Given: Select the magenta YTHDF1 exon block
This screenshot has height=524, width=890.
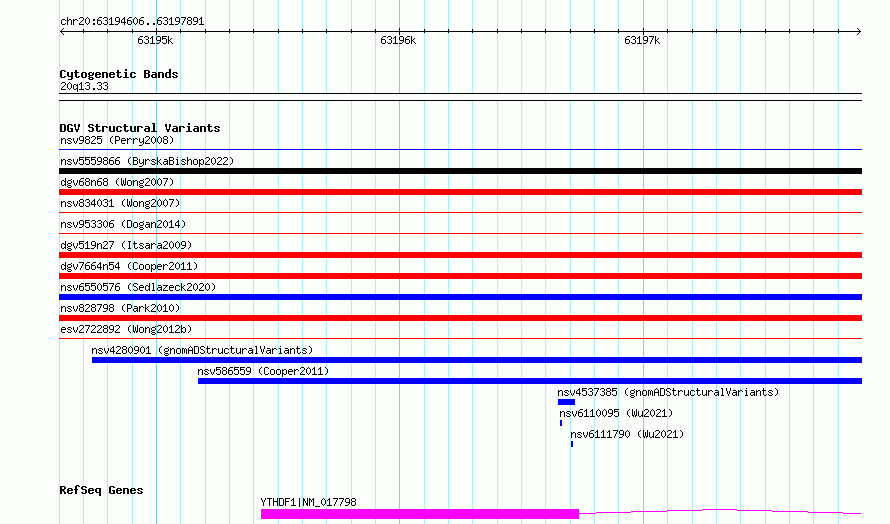Looking at the screenshot, I should tap(420, 514).
